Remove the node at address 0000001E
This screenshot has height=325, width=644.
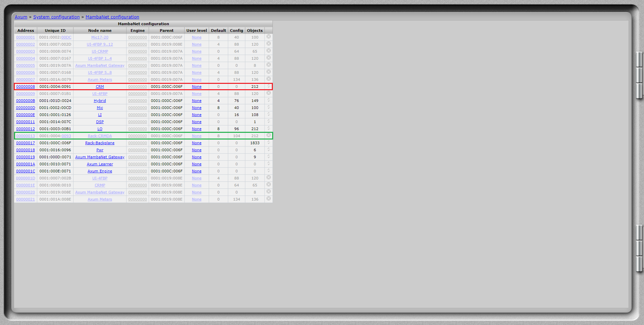[x=268, y=185]
